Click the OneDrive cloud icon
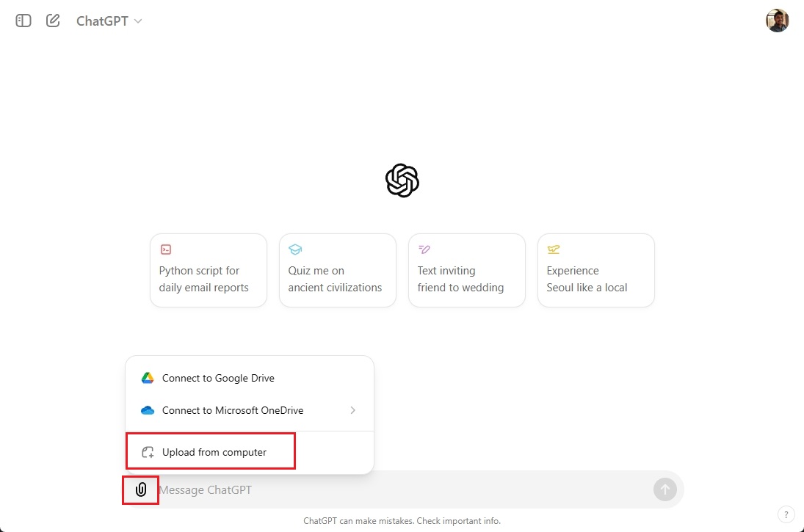Image resolution: width=804 pixels, height=532 pixels. 147,410
